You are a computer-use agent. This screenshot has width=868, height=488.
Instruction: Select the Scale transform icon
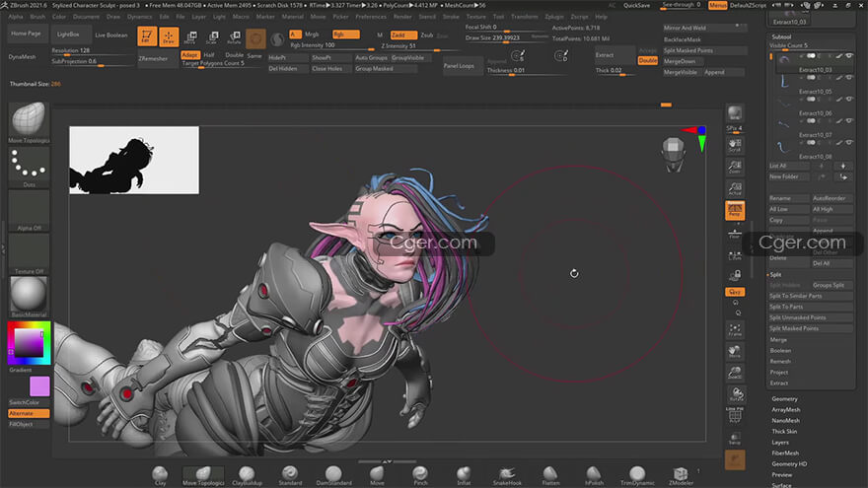tap(212, 37)
